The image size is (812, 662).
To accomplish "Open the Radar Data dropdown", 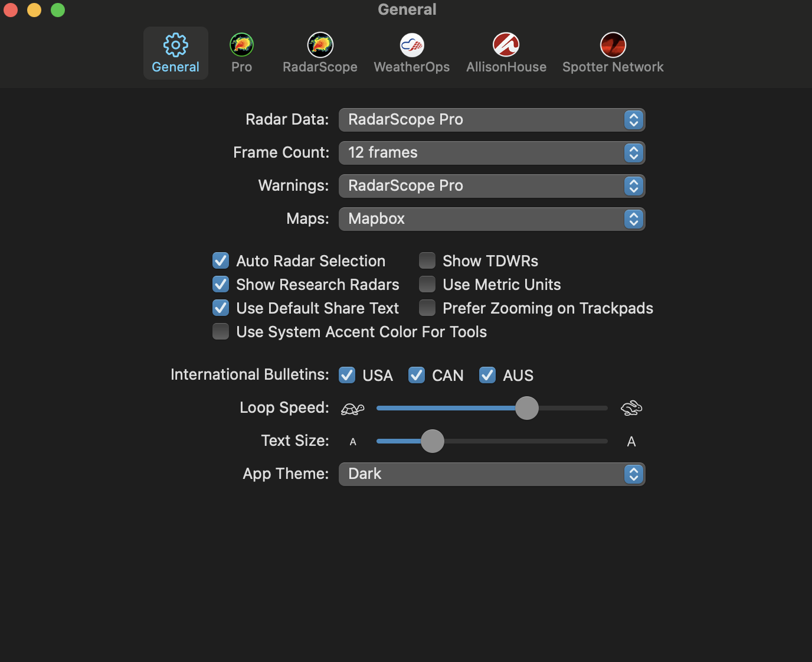I will pyautogui.click(x=492, y=120).
